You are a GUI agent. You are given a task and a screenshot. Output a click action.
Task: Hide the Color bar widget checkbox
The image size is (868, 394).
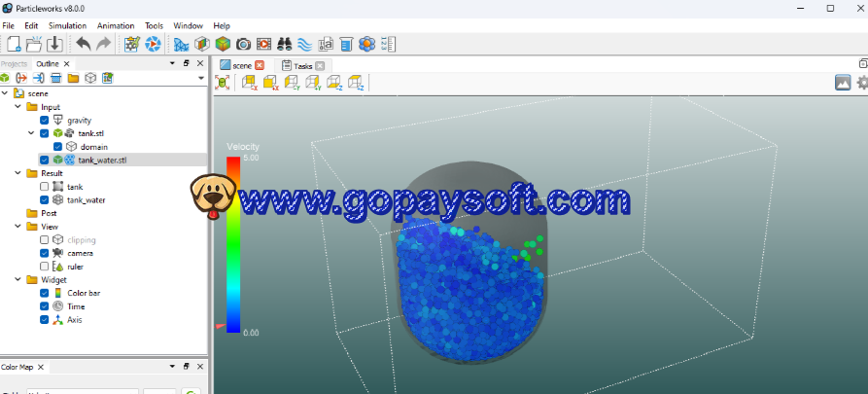click(x=45, y=293)
